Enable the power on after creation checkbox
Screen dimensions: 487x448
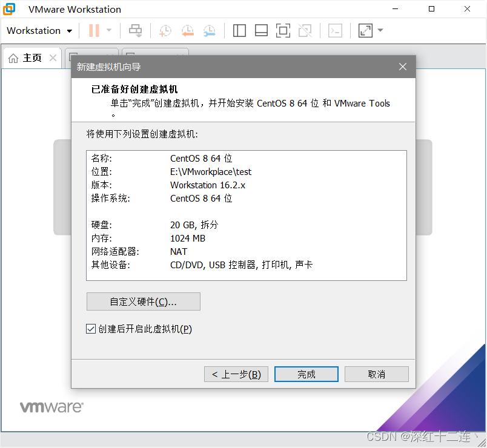(90, 329)
